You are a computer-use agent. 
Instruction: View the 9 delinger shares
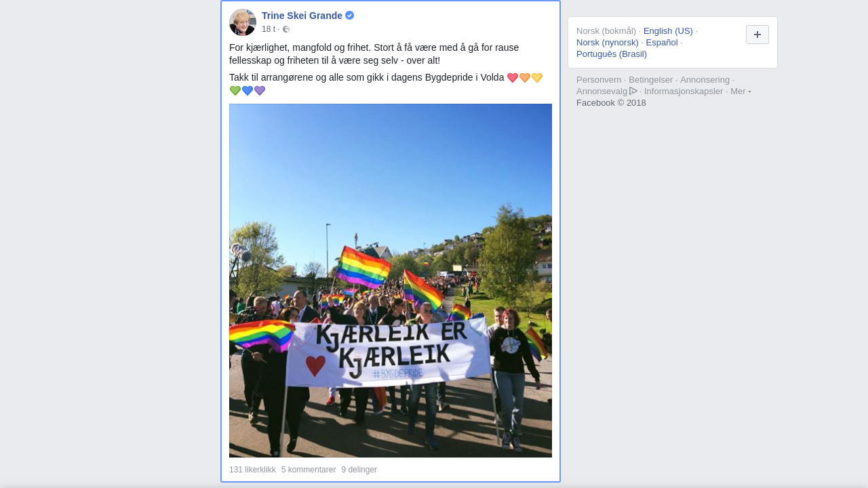click(x=359, y=470)
